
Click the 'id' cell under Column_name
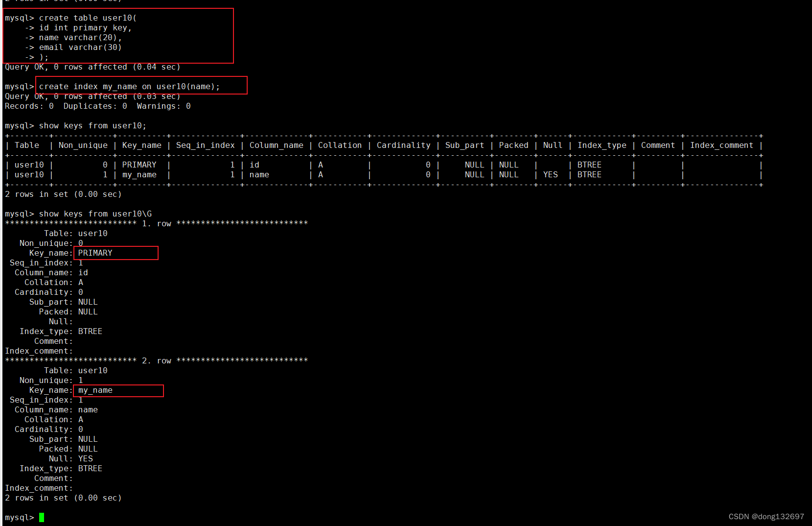pos(255,165)
